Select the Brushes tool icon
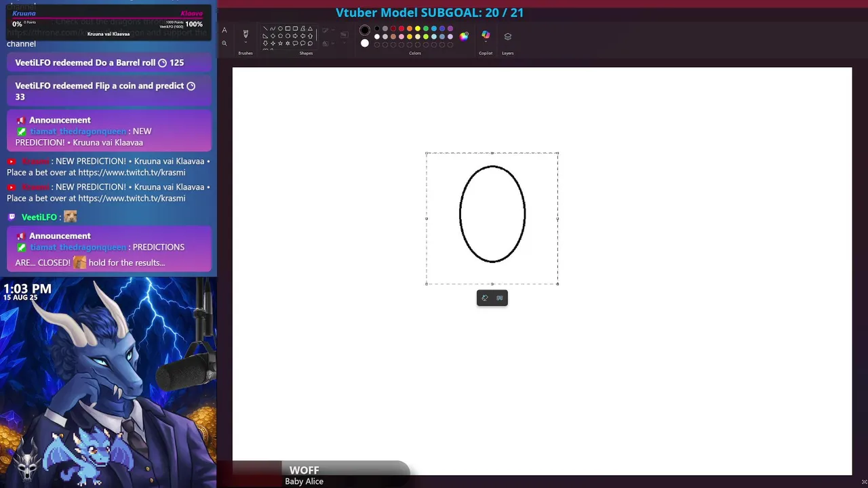This screenshot has height=488, width=868. [245, 33]
